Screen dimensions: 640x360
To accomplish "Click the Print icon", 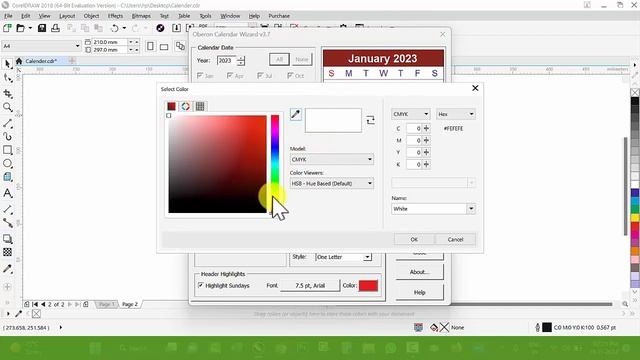I will pos(56,28).
